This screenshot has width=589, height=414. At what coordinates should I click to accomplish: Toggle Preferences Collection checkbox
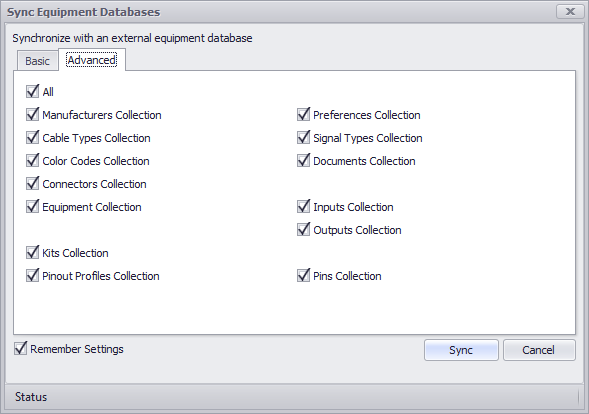tap(304, 115)
